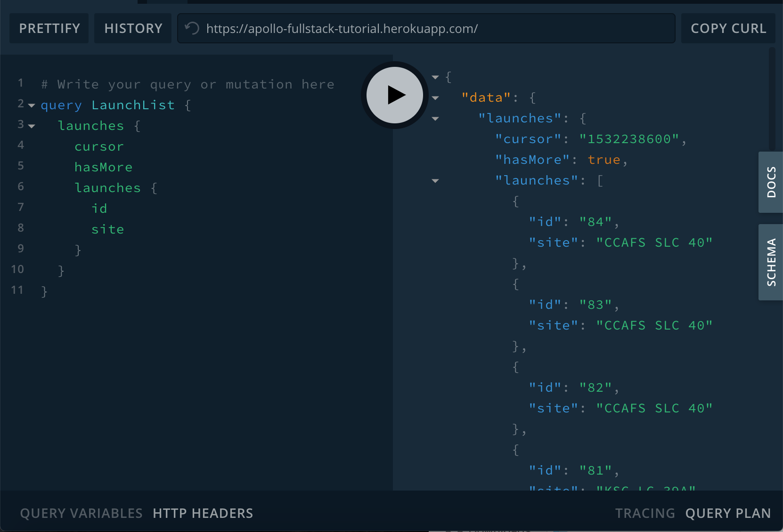
Task: Open the HISTORY panel
Action: point(133,28)
